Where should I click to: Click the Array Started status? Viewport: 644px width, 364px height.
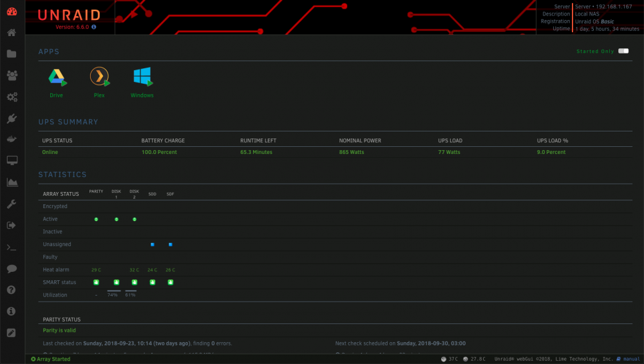point(50,359)
